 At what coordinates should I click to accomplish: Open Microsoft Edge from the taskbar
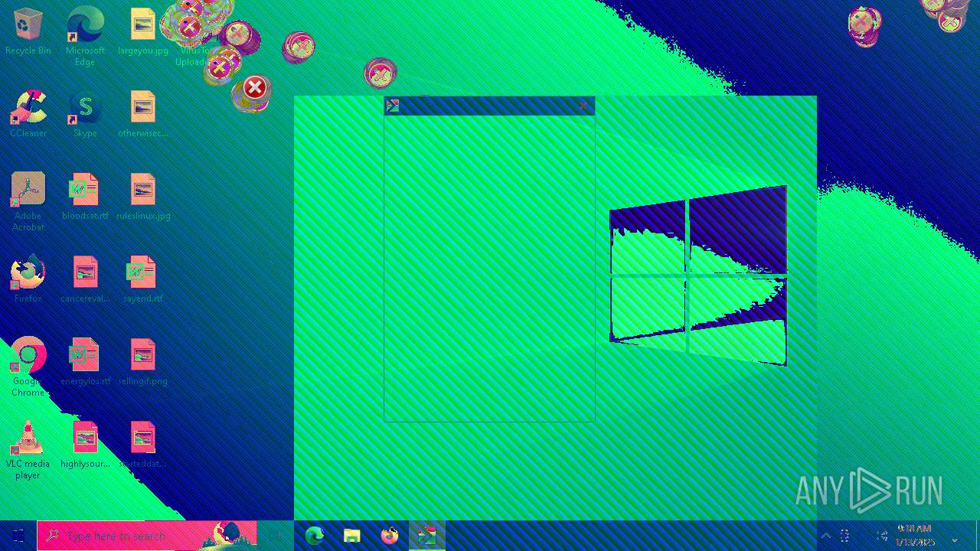315,536
